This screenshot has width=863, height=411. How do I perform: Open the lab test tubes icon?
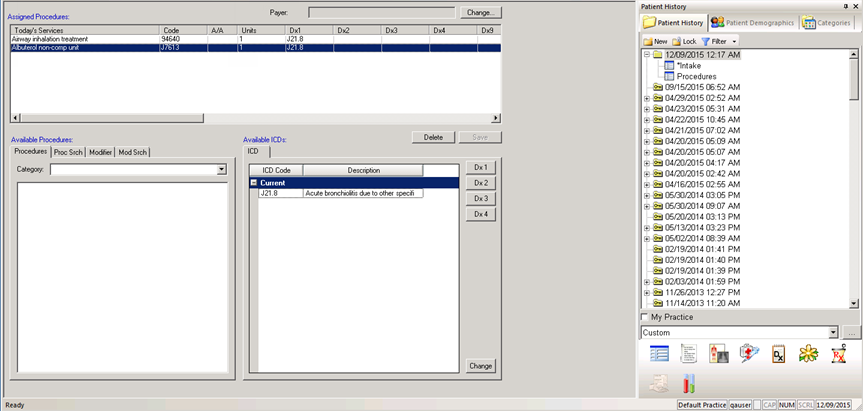(x=689, y=383)
